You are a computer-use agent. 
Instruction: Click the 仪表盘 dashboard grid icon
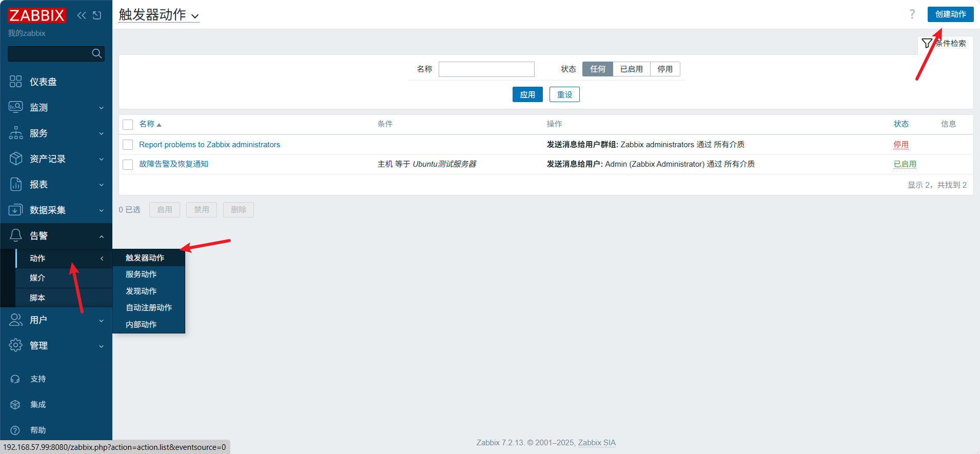click(x=16, y=82)
